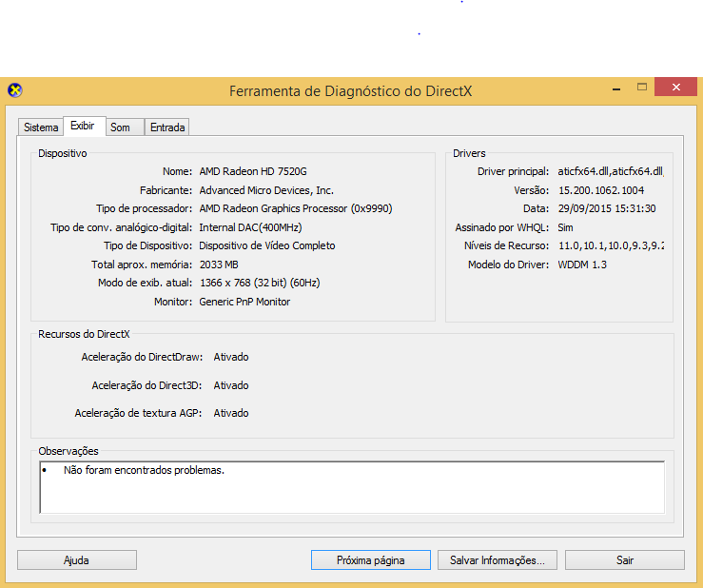Exit using the Sair button

click(624, 560)
